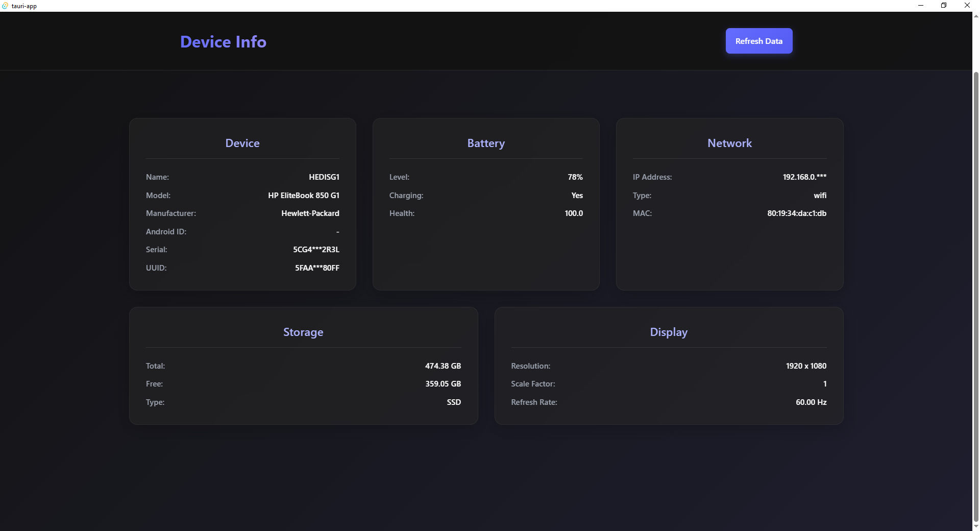Click the Refresh Data button

[x=758, y=41]
